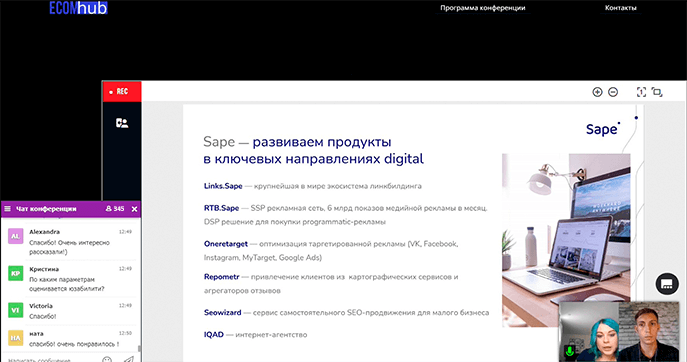Click Victoria's VI avatar
687x362 pixels.
(x=15, y=310)
